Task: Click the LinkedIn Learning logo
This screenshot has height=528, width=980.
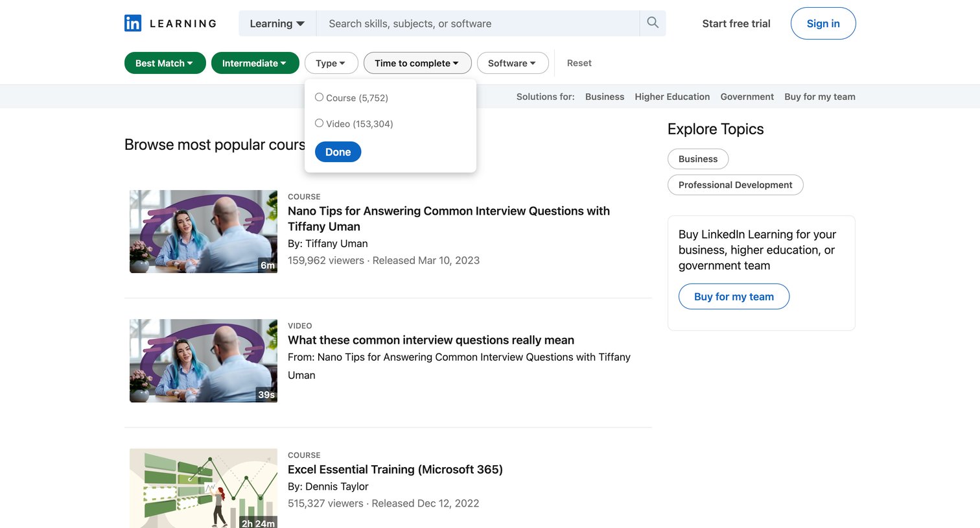Action: 170,23
